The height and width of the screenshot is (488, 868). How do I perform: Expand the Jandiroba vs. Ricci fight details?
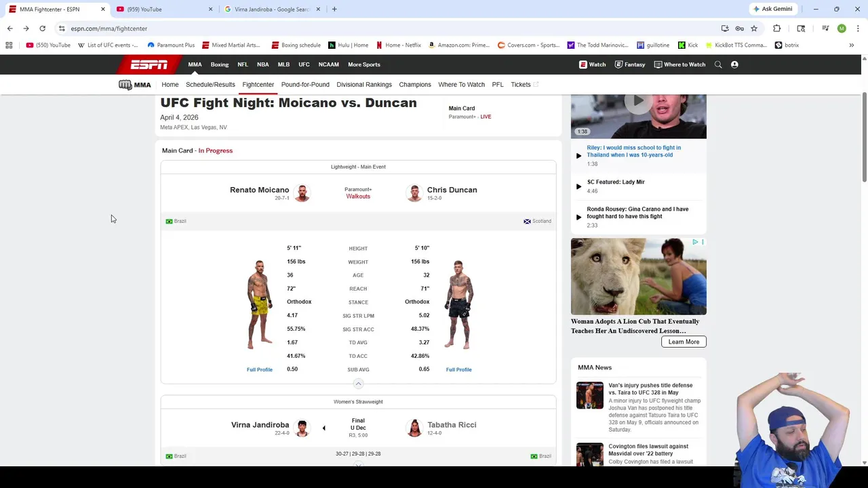point(358,465)
